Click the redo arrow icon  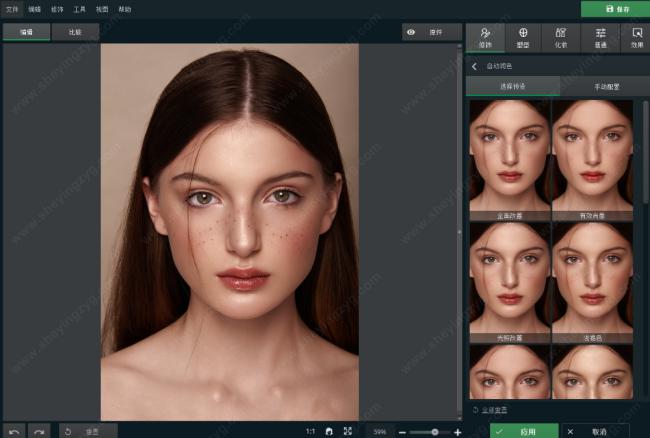39,431
